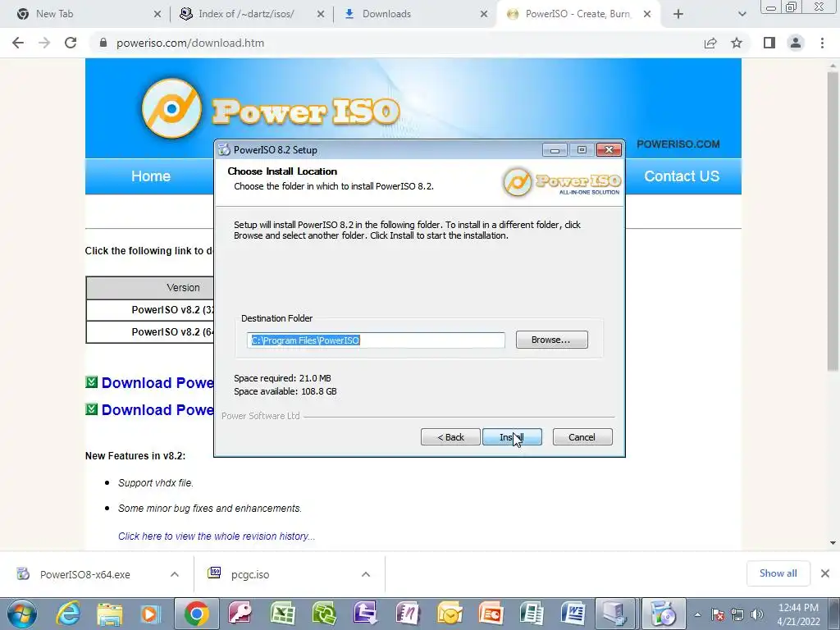Click here to view the whole revision history

pos(217,536)
